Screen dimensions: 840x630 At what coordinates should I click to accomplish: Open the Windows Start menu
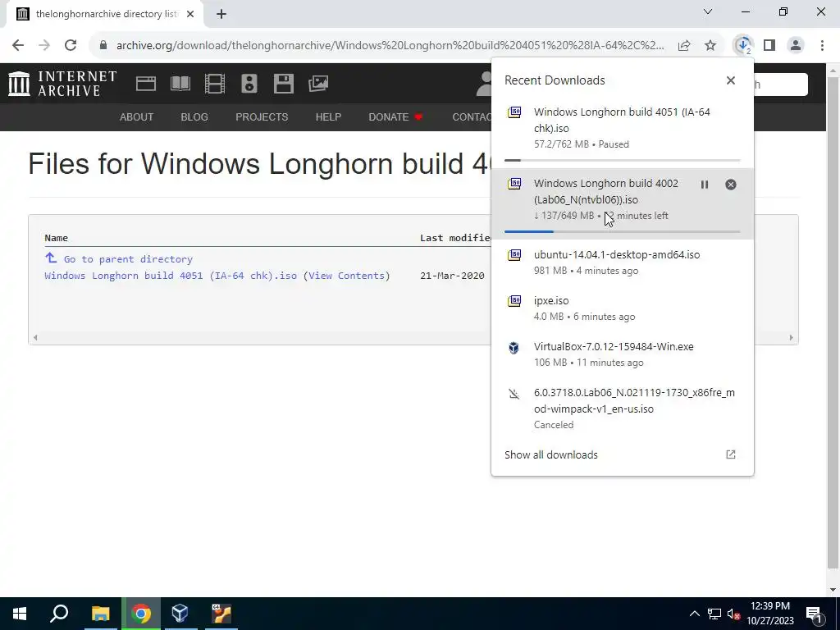coord(20,614)
